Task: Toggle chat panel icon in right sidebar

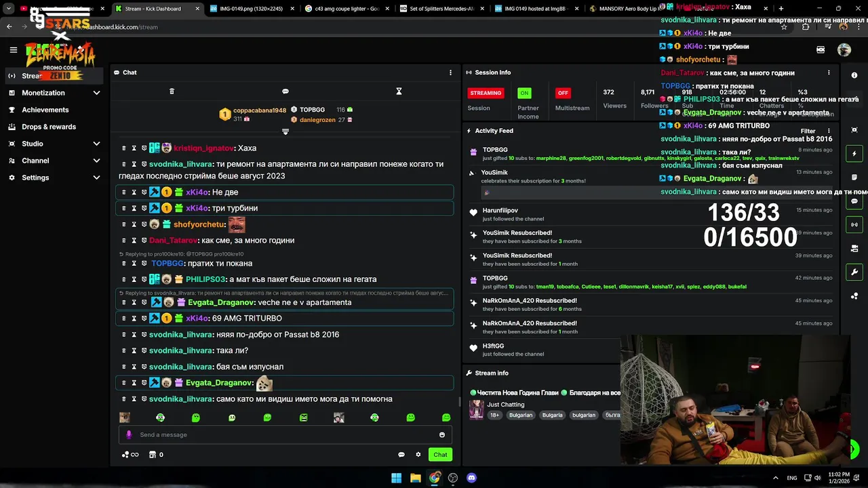Action: click(854, 201)
